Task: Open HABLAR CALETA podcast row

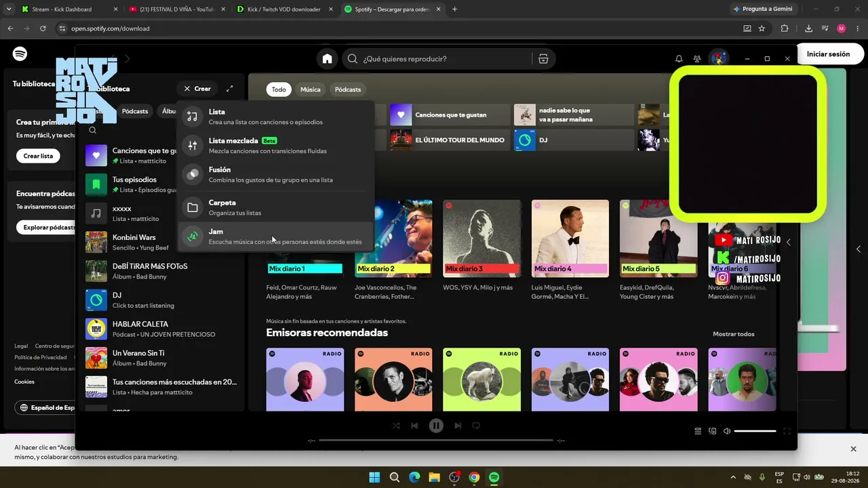Action: pos(161,329)
